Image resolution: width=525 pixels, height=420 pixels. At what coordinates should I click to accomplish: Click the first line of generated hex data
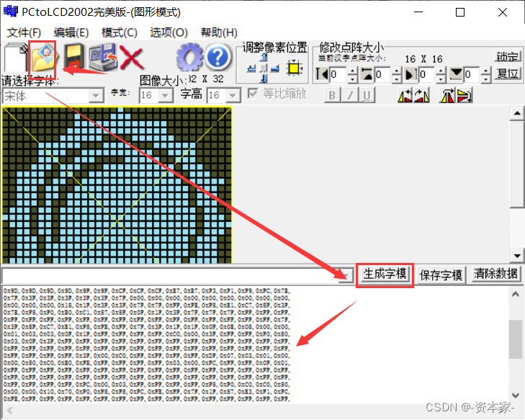click(x=147, y=291)
